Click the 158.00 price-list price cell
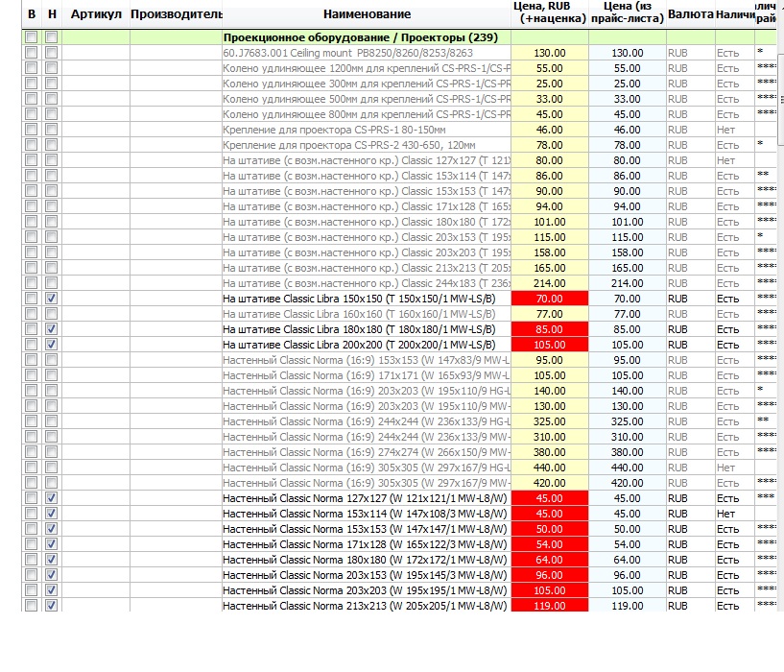The width and height of the screenshot is (784, 672). point(628,252)
